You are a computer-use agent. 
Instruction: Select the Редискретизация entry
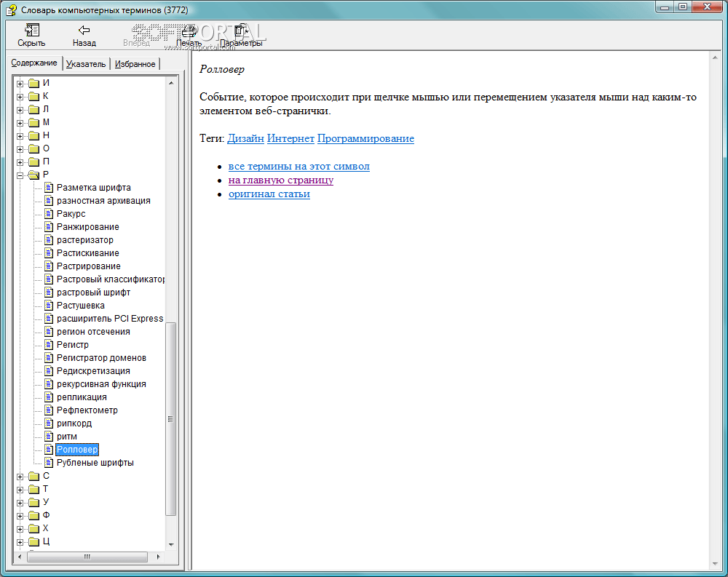93,371
